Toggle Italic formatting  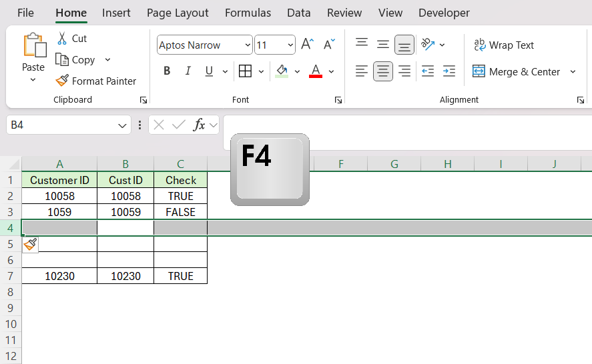pos(188,71)
